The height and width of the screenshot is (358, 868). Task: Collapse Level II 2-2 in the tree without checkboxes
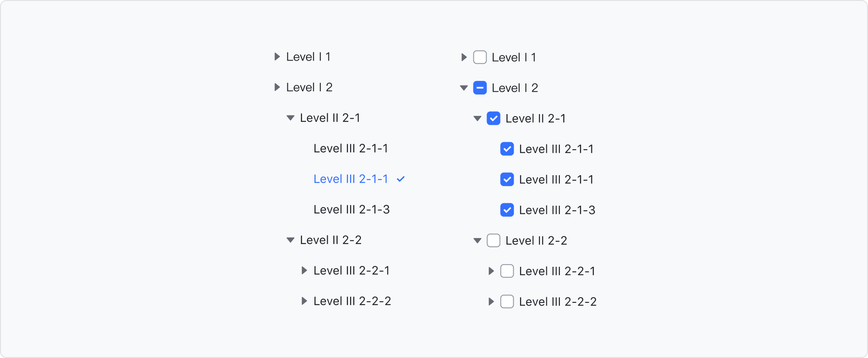click(290, 240)
